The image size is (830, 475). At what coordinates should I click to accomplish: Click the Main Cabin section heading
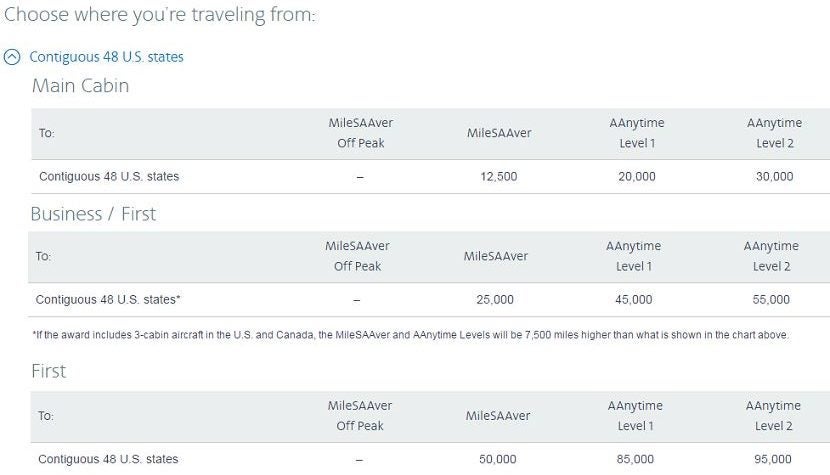tap(80, 86)
